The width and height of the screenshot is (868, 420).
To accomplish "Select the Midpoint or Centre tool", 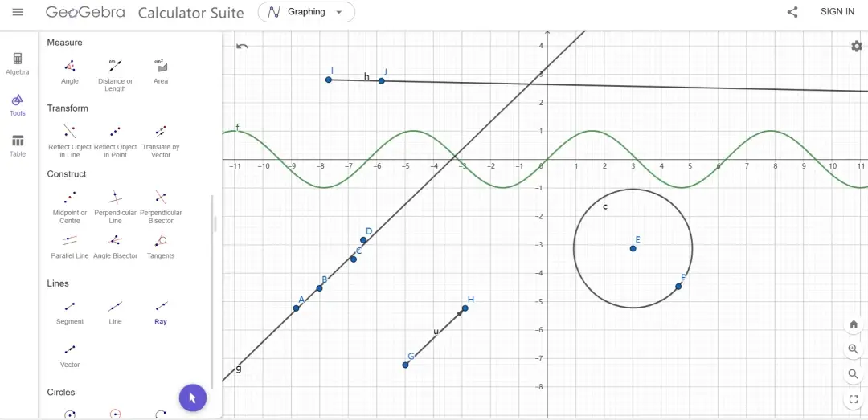I will point(70,207).
